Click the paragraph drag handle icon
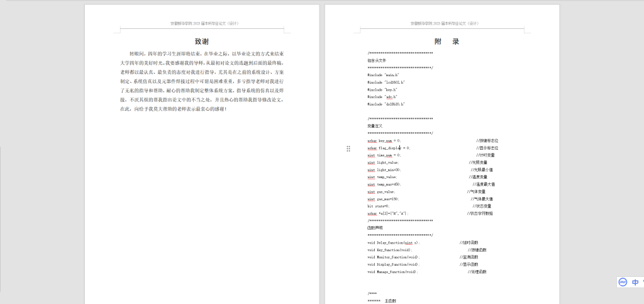The image size is (644, 304). (x=348, y=148)
